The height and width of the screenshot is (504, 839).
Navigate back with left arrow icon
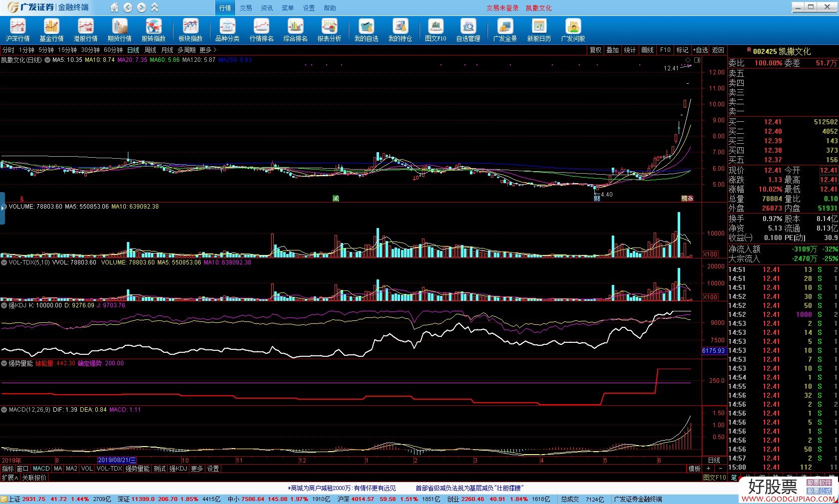[x=128, y=7]
